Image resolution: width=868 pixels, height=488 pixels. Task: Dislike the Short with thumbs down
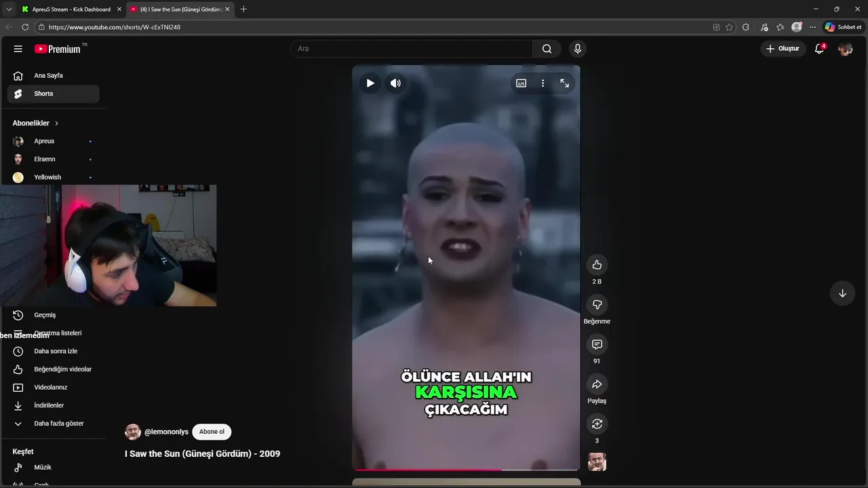click(597, 305)
